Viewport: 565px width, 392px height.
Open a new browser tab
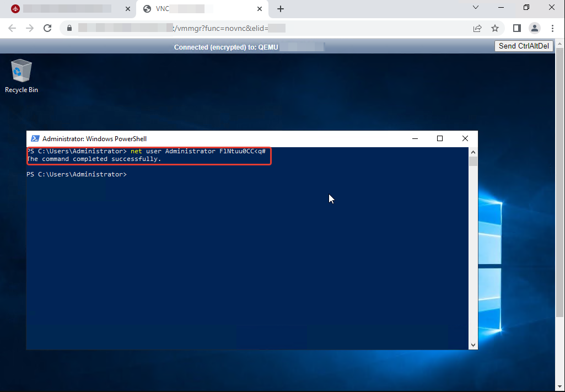(x=281, y=9)
